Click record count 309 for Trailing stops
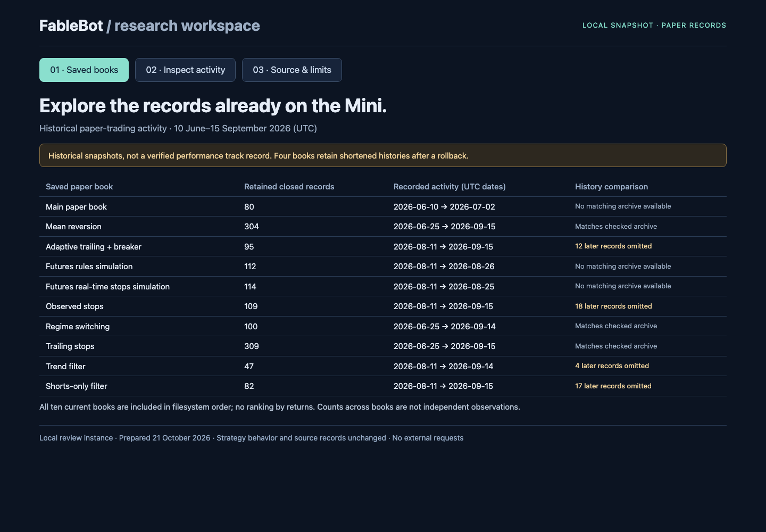The width and height of the screenshot is (766, 532). pyautogui.click(x=252, y=346)
